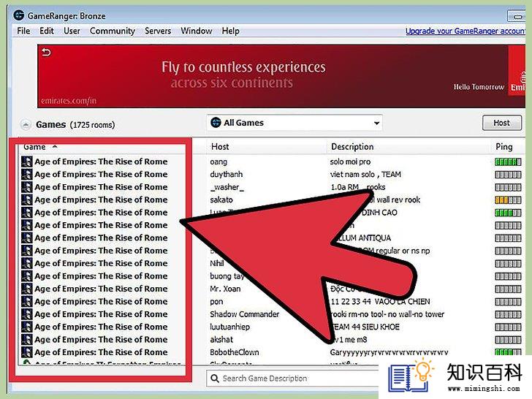Click description '11 22 33 44 VAOO LA CHIEN'

[x=380, y=302]
